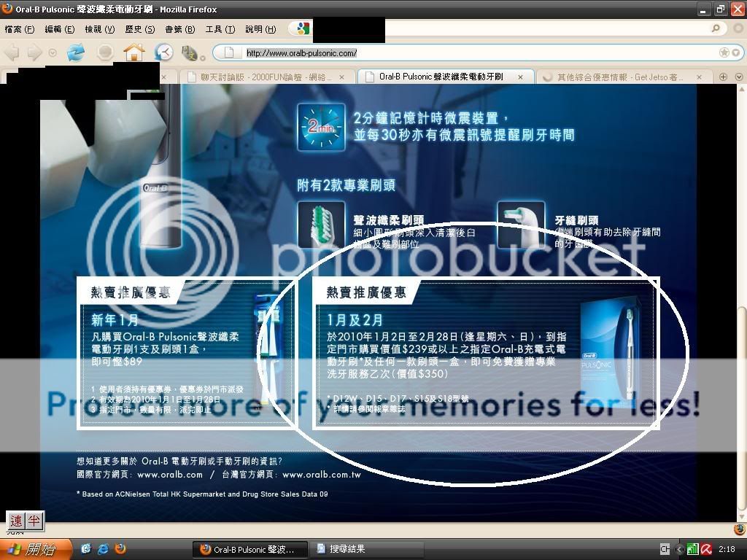The width and height of the screenshot is (747, 560).
Task: Click the www.oralb.com.tw link
Action: click(322, 475)
